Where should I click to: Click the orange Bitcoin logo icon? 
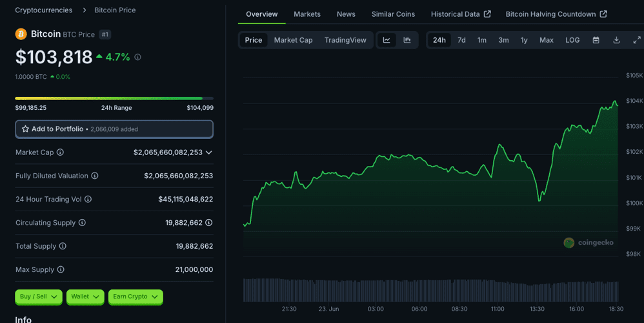click(x=21, y=34)
